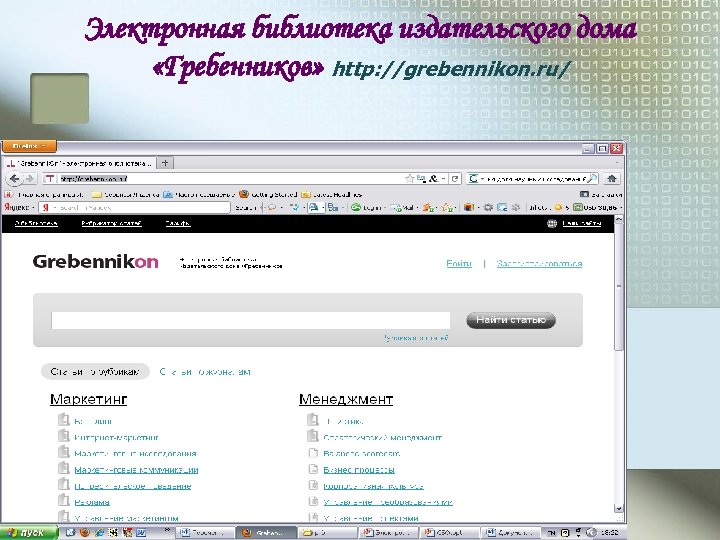
Task: Open the folder window from the taskbar
Action: point(327,533)
